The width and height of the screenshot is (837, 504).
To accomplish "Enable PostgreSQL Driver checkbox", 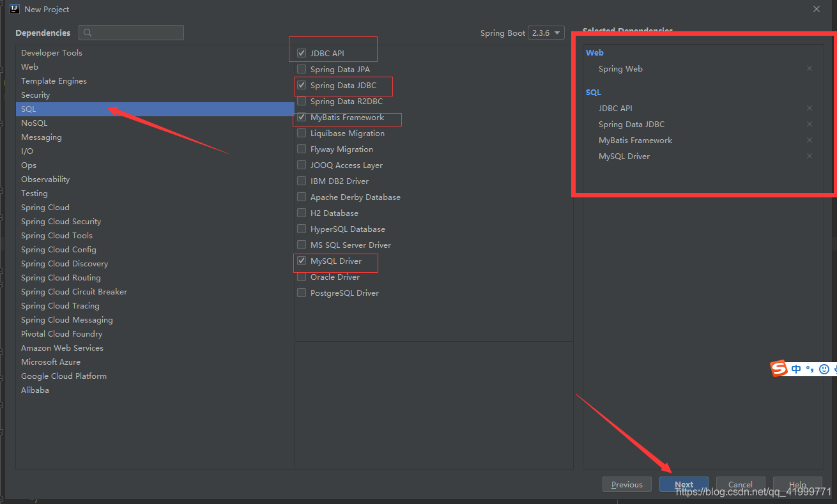I will pyautogui.click(x=302, y=293).
